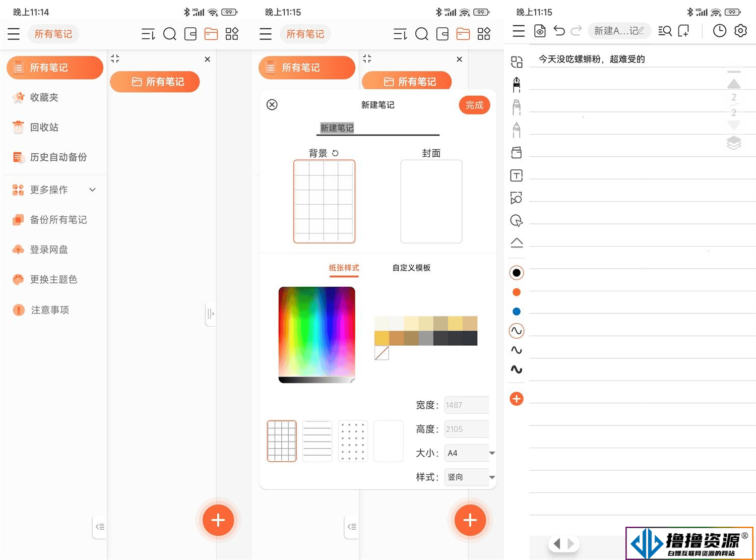This screenshot has width=756, height=560.
Task: Go to previous page with up triangle
Action: pyautogui.click(x=734, y=84)
